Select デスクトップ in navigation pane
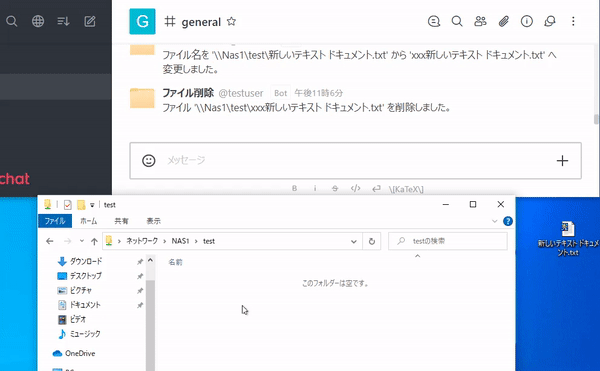 coord(80,276)
